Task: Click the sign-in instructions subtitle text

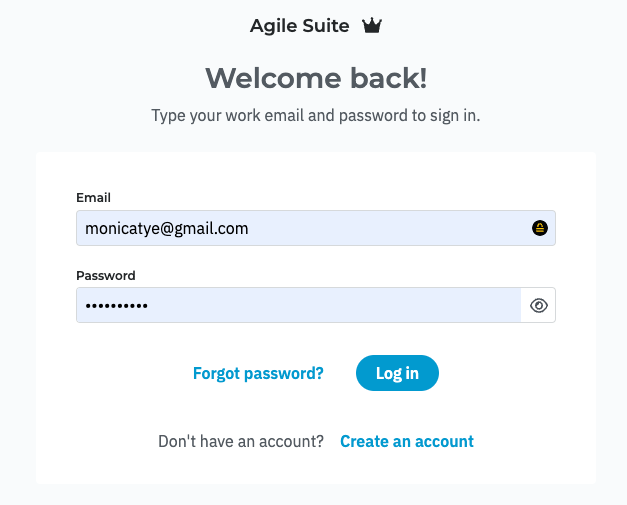Action: point(315,116)
